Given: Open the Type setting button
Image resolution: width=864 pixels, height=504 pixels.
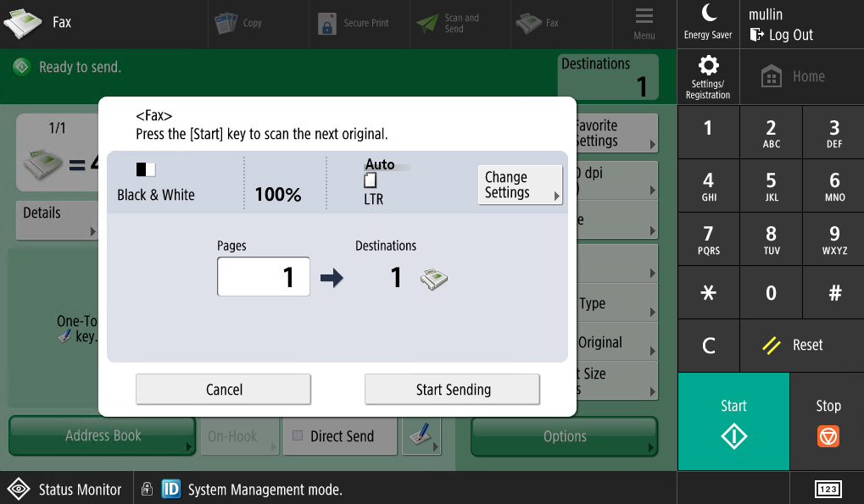Looking at the screenshot, I should click(x=616, y=302).
